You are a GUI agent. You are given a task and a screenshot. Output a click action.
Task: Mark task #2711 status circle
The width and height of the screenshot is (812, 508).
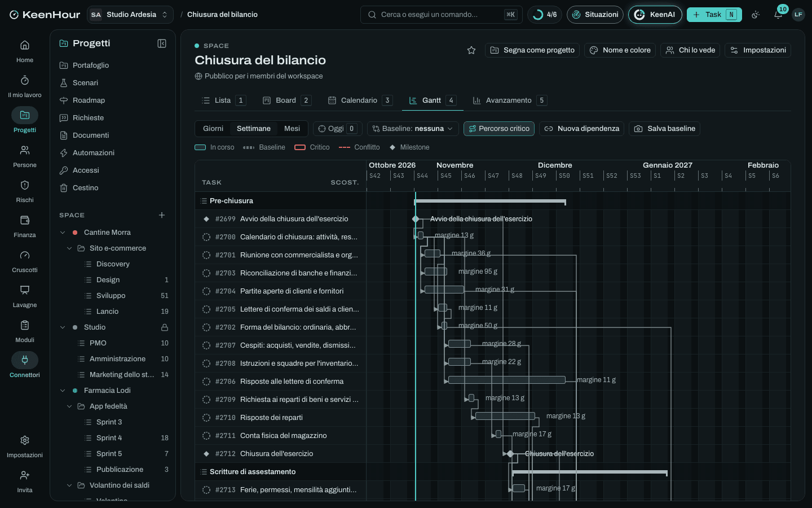point(206,436)
